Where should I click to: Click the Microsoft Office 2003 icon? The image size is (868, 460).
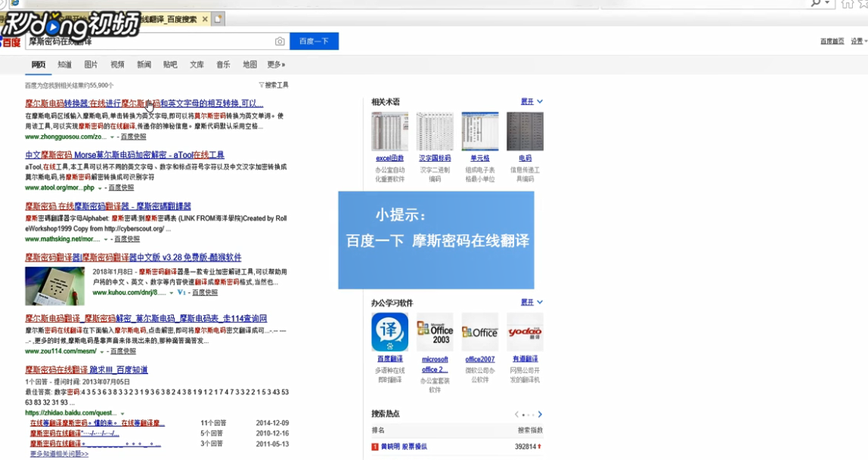pyautogui.click(x=435, y=332)
